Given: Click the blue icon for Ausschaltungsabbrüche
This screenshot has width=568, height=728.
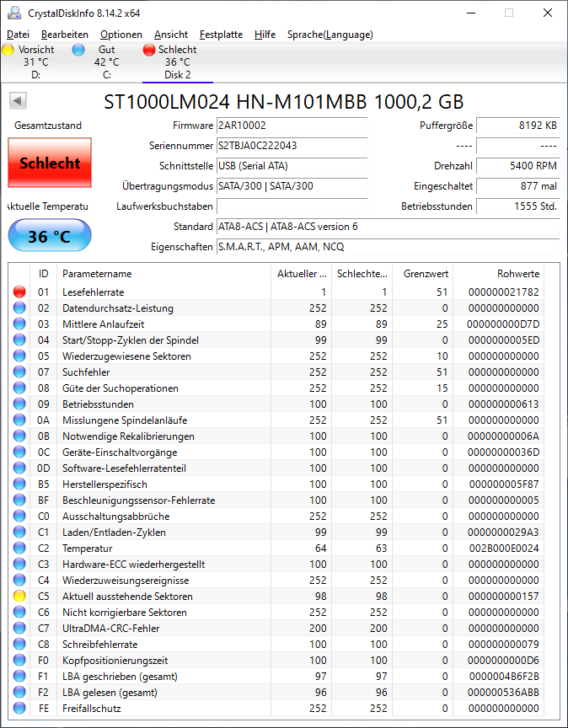Looking at the screenshot, I should (x=19, y=516).
